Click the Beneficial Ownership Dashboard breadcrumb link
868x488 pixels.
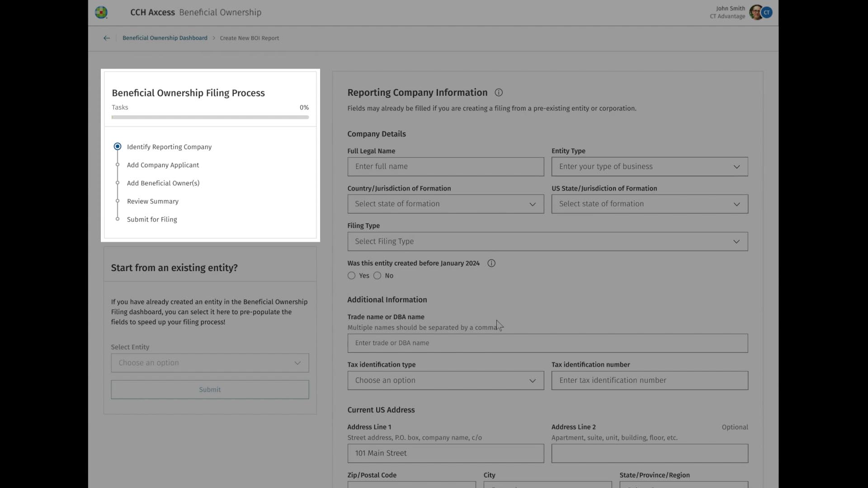pos(165,38)
